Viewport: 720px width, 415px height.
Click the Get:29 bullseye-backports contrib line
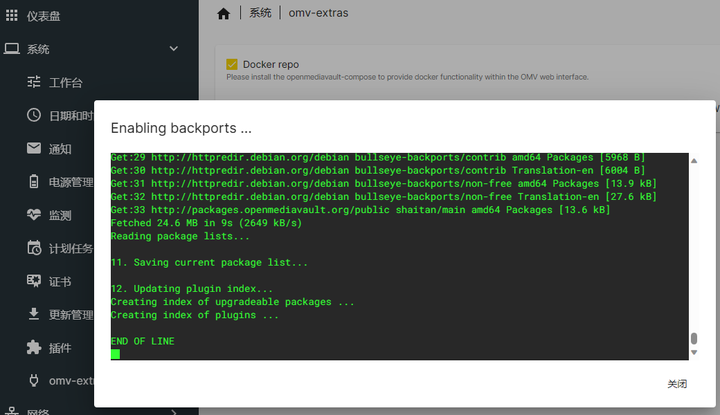378,157
